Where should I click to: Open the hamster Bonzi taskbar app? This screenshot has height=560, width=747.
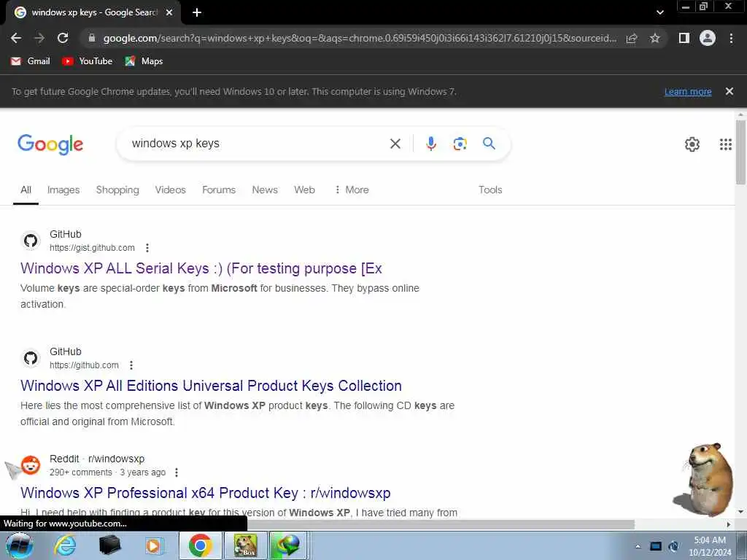[x=245, y=545]
